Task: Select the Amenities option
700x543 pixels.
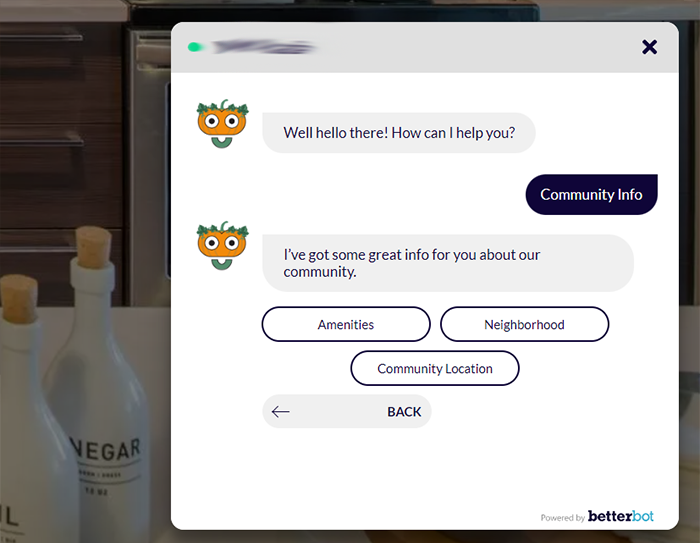Action: click(346, 324)
